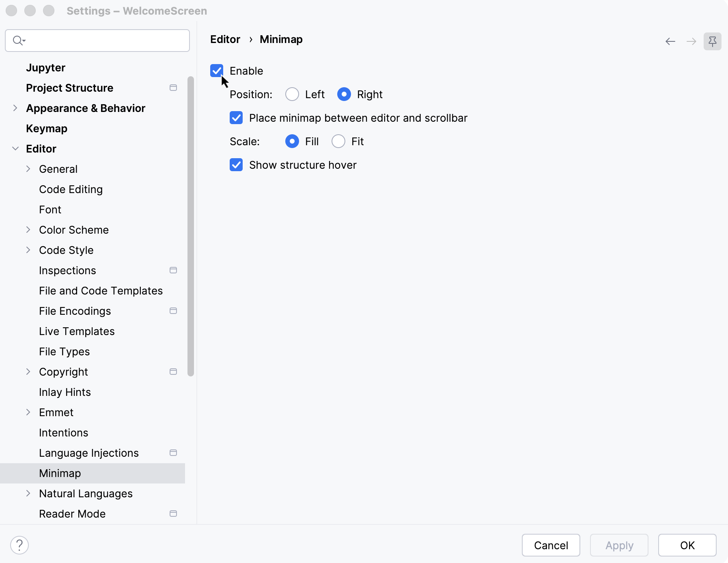
Task: Click Minimap in the breadcrumb
Action: (281, 39)
